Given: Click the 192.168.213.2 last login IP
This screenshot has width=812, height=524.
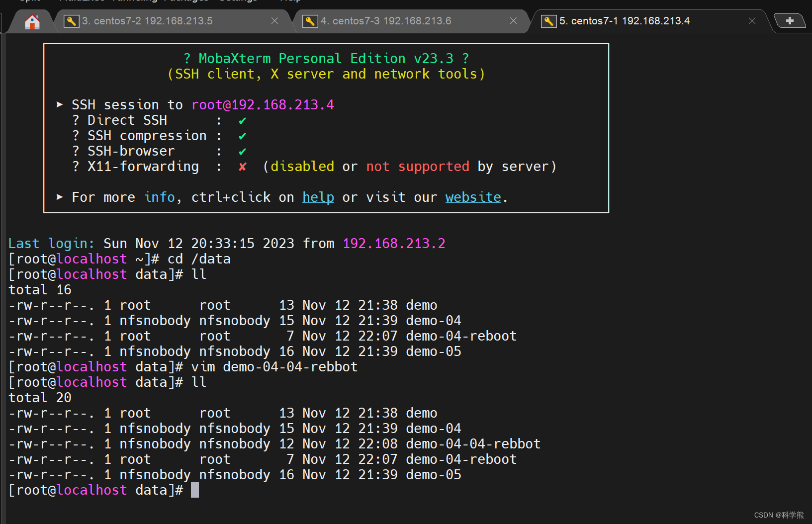Looking at the screenshot, I should (394, 244).
